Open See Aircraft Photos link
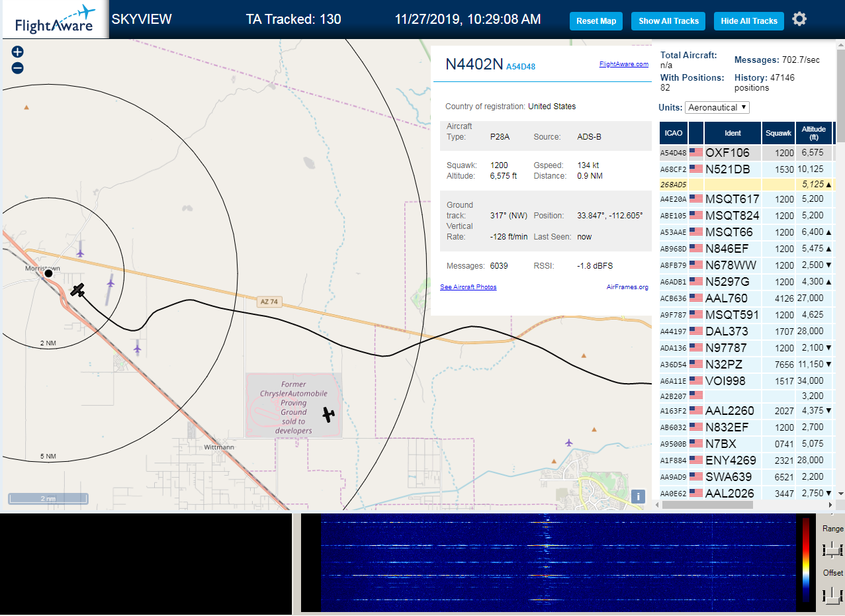The height and width of the screenshot is (616, 845). [x=468, y=286]
